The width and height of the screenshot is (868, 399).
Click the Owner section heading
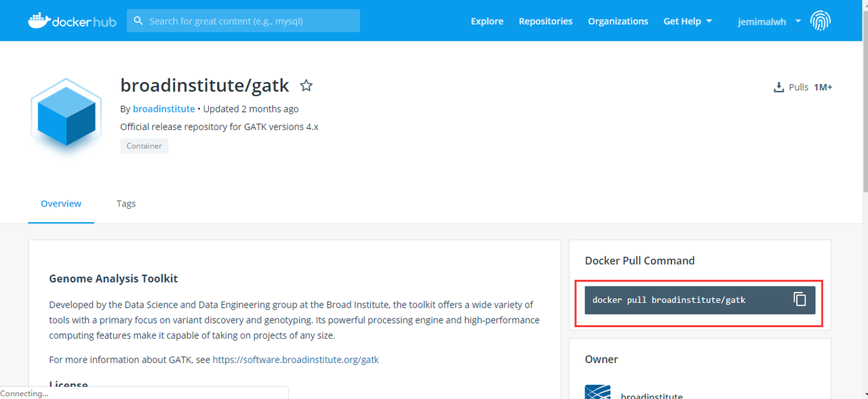click(x=601, y=359)
